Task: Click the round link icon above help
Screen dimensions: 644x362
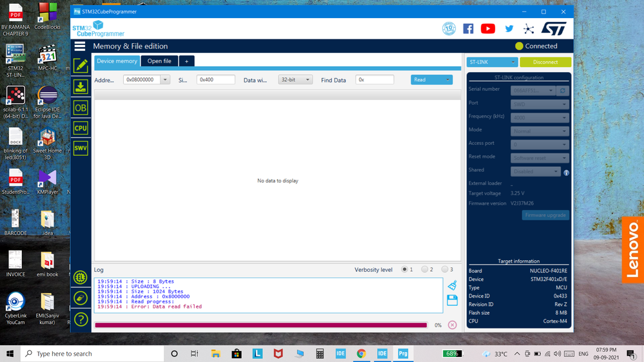Action: tap(81, 298)
